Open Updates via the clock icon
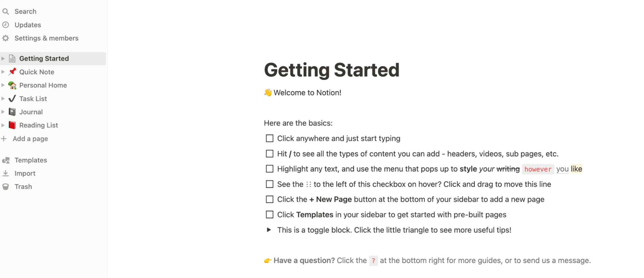Screen dimensions: 644x278 click(5, 25)
